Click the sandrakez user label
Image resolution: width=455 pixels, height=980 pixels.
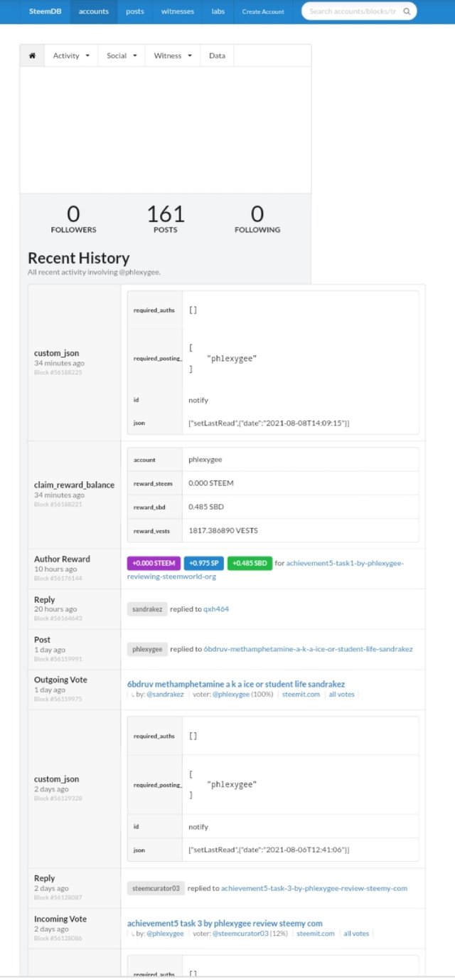coord(146,609)
